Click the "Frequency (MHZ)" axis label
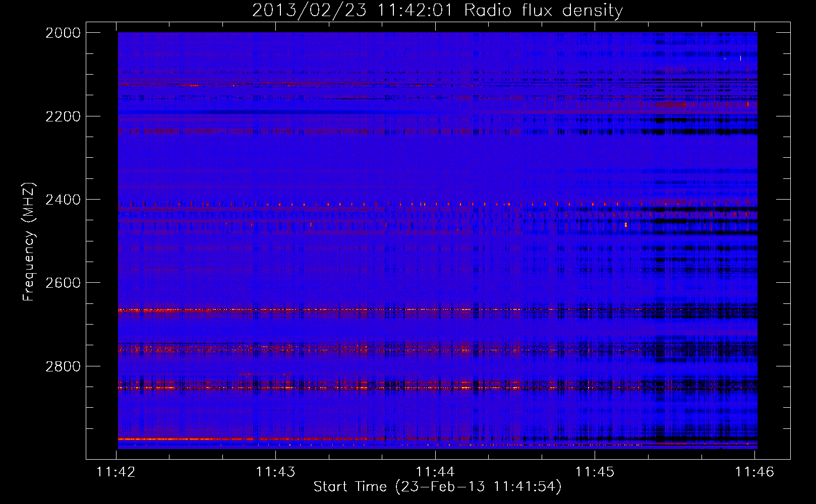This screenshot has height=504, width=816. (29, 242)
